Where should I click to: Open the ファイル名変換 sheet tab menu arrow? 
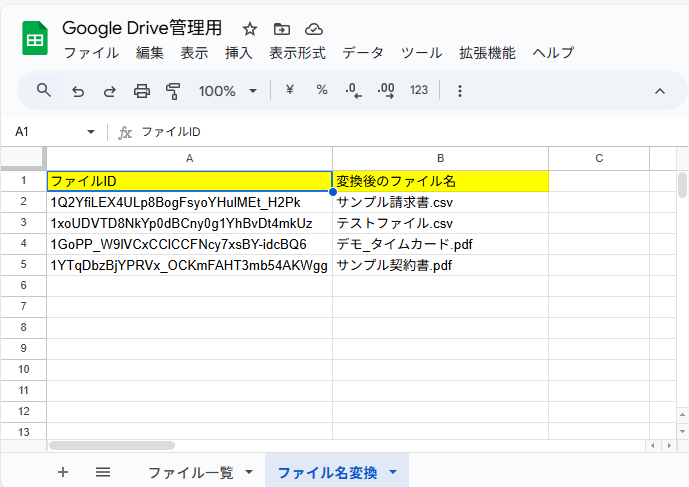393,472
